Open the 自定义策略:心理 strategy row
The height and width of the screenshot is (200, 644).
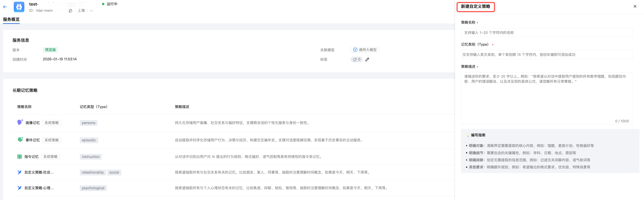coord(39,188)
